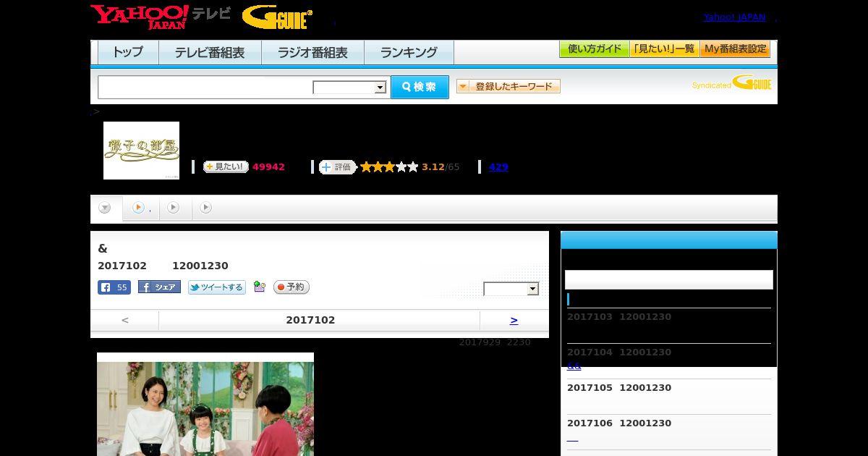
Task: Set rating using the star rating bar
Action: 389,166
